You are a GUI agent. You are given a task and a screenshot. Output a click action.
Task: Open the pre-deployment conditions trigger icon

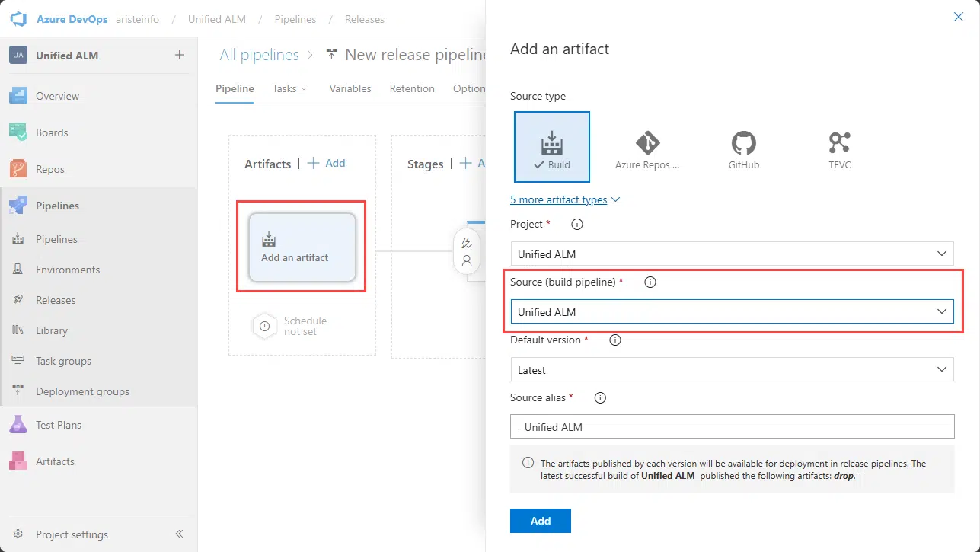[x=467, y=244]
